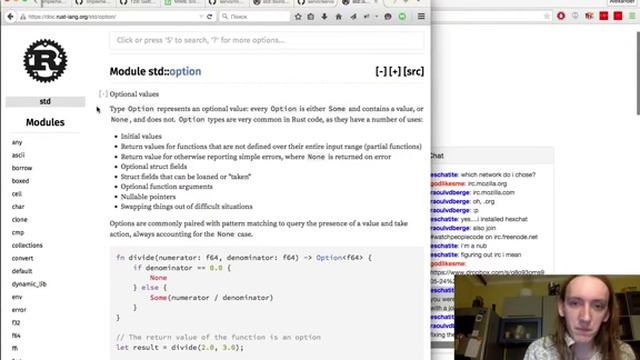Click the grey round extension in the Chrome window
The width and height of the screenshot is (640, 360).
pyautogui.click(x=575, y=16)
